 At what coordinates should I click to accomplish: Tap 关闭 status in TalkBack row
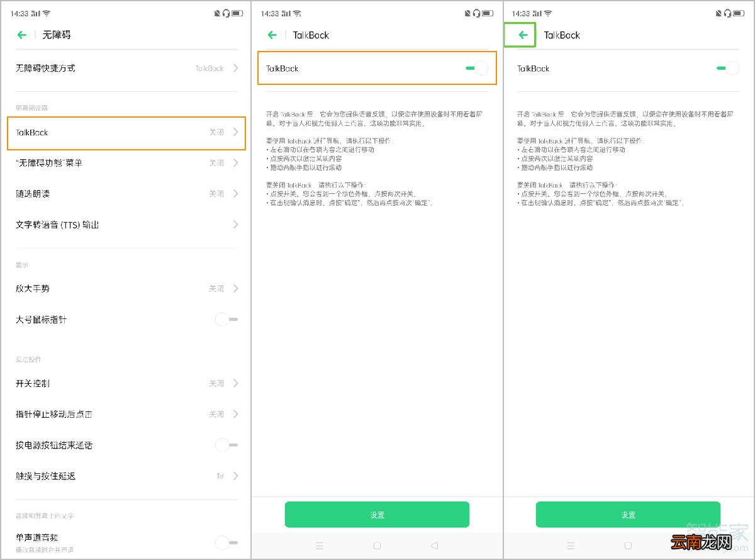coord(216,132)
